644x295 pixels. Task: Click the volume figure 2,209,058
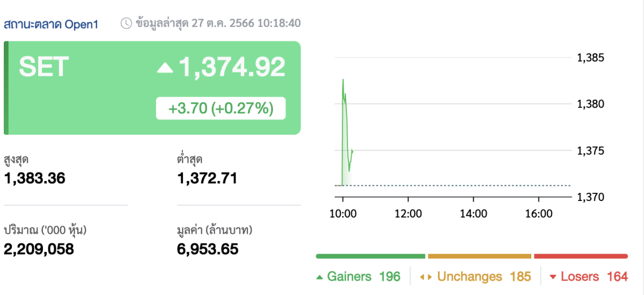coord(39,249)
